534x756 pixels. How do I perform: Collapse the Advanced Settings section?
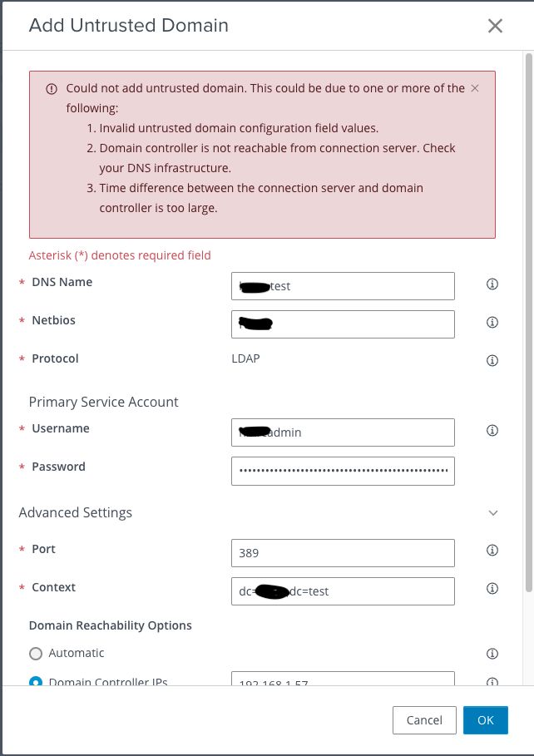pos(493,513)
